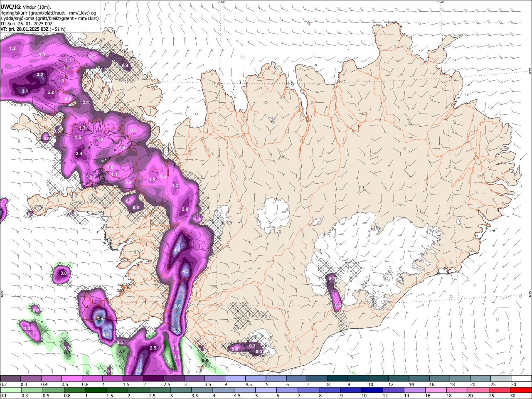Click the 'slydda/snjókoma' legend description line
This screenshot has height=399, width=532.
[x=49, y=18]
